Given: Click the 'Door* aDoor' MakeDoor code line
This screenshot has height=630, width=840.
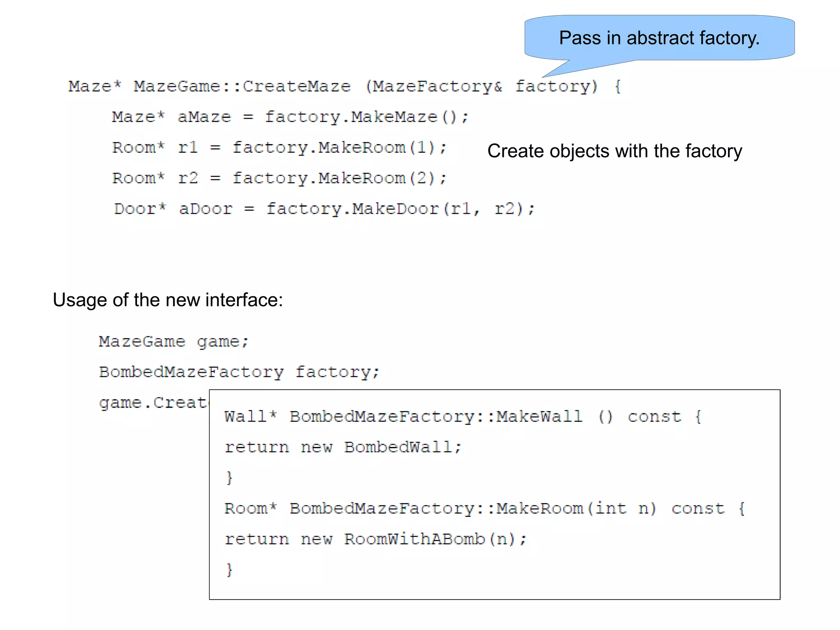Looking at the screenshot, I should (x=324, y=209).
